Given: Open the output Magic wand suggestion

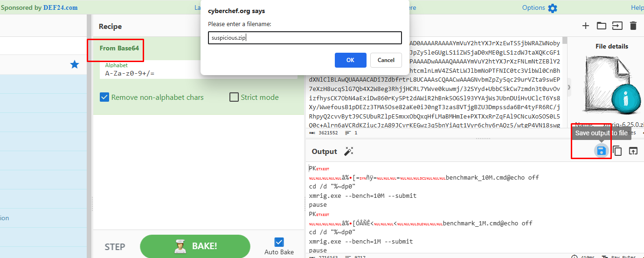Looking at the screenshot, I should click(348, 151).
